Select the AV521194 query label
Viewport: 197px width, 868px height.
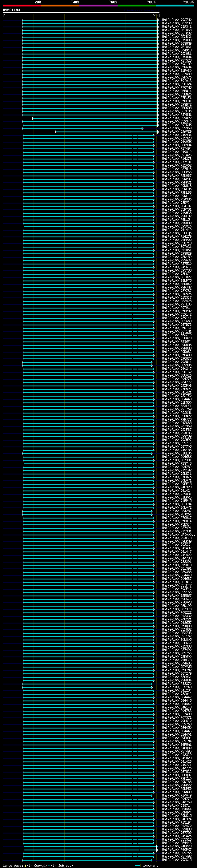11,10
